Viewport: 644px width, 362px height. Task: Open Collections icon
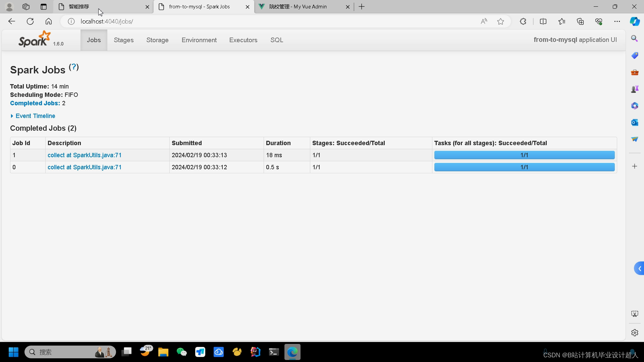tap(580, 21)
